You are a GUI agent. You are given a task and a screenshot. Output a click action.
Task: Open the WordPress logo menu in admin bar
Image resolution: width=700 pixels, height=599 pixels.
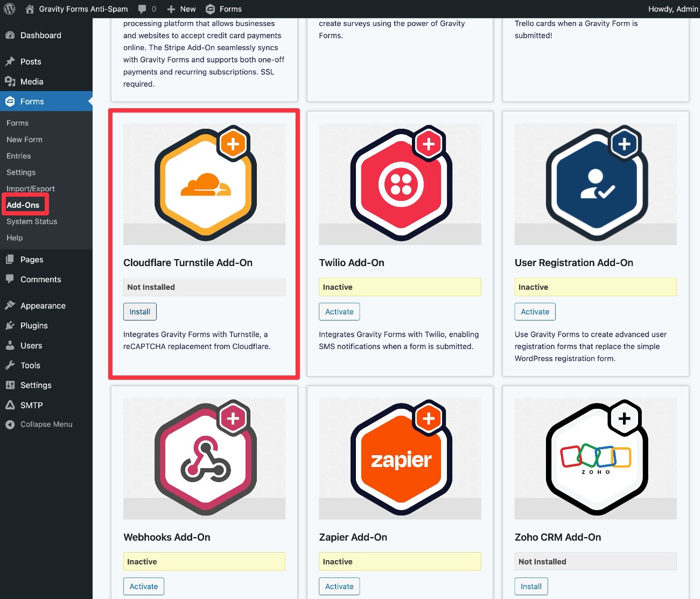(9, 9)
